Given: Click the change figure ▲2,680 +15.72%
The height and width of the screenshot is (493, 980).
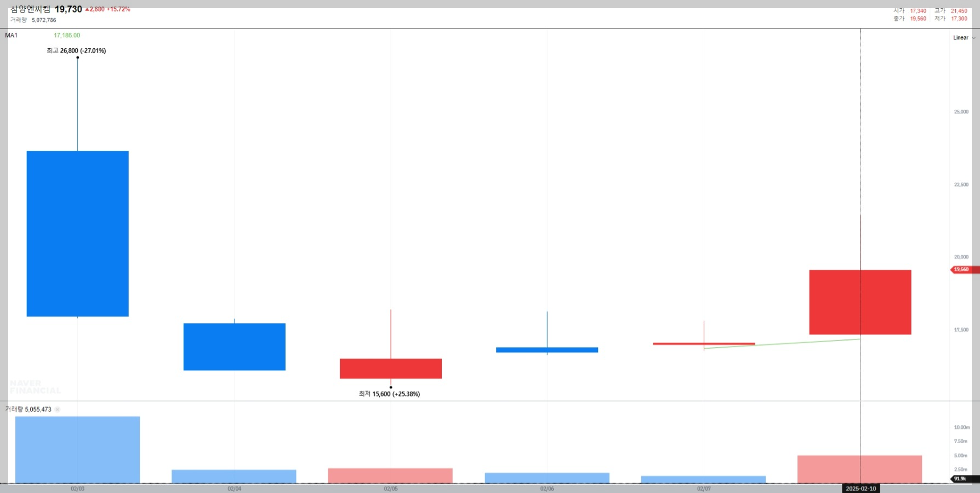Looking at the screenshot, I should 107,9.
